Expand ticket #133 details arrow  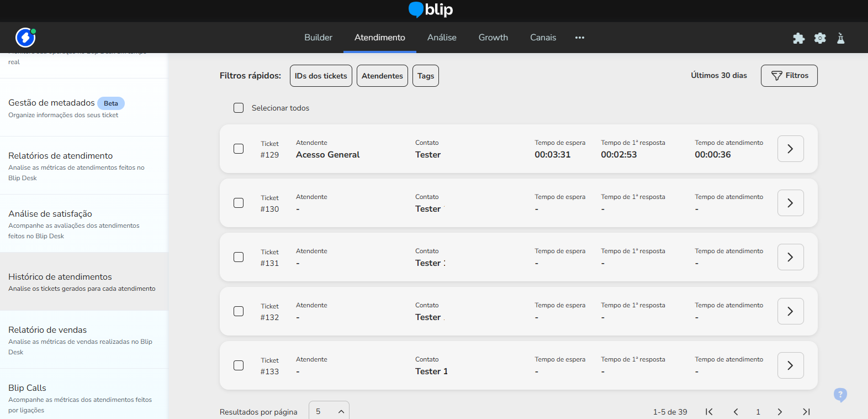coord(790,365)
